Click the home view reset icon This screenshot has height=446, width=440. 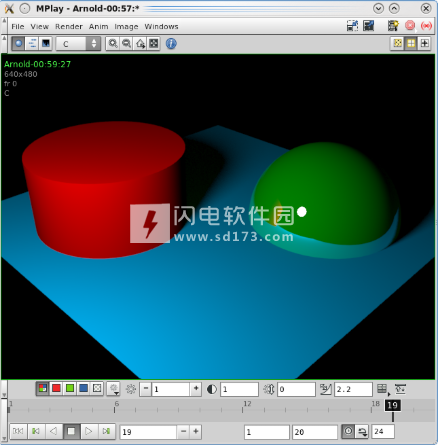pyautogui.click(x=140, y=44)
